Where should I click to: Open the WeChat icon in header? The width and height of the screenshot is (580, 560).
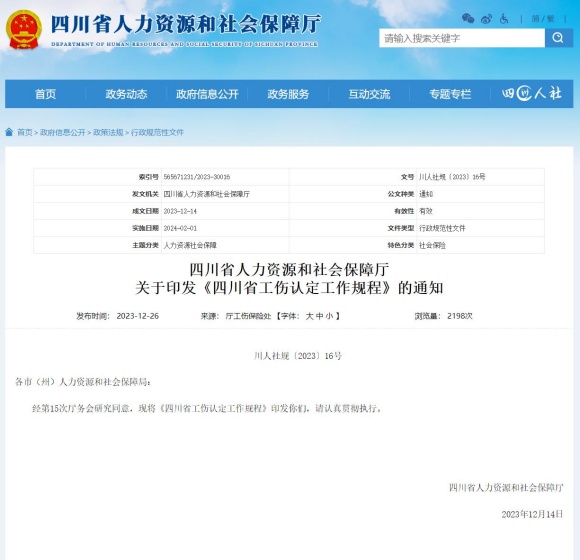[x=468, y=18]
